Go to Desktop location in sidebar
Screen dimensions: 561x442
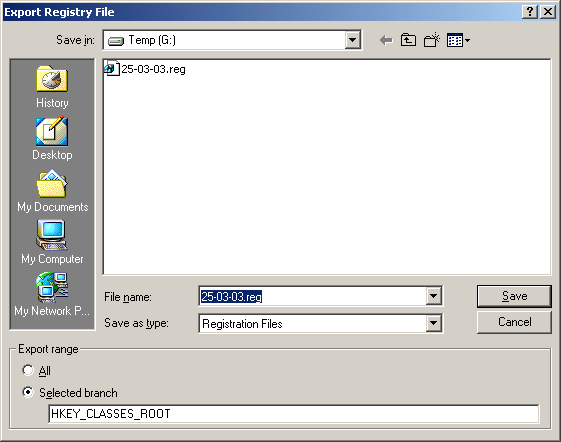[x=52, y=139]
